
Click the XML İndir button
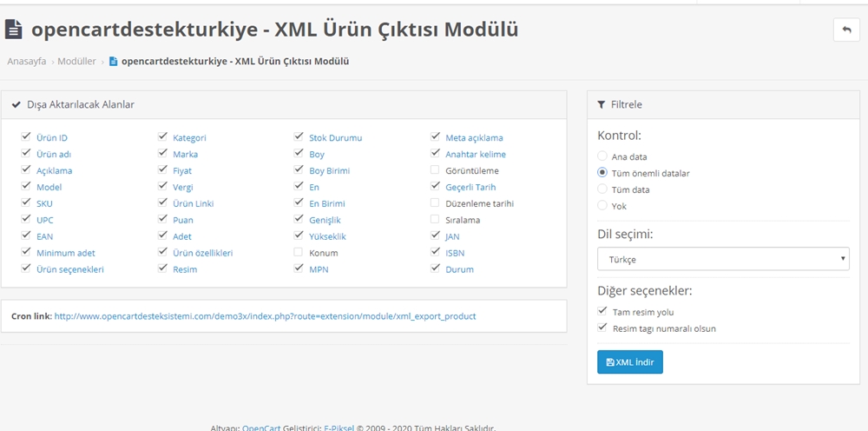pyautogui.click(x=630, y=362)
